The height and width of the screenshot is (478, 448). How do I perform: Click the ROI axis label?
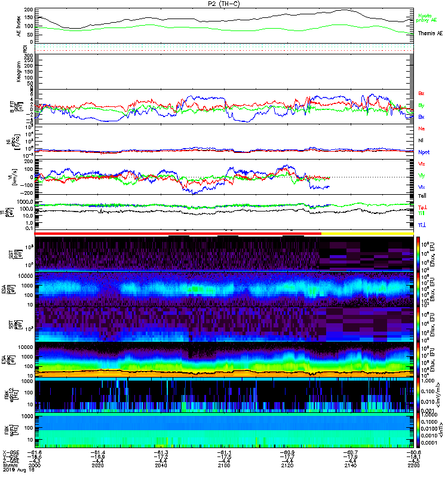pos(25,49)
